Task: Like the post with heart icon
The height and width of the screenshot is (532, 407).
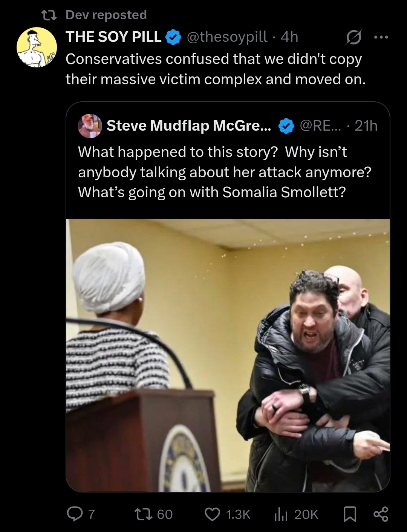Action: (213, 514)
